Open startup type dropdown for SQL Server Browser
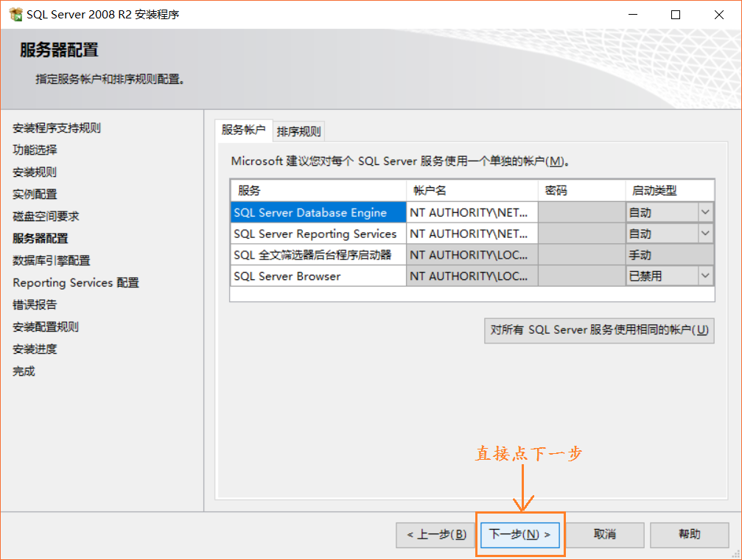The width and height of the screenshot is (742, 560). tap(705, 276)
